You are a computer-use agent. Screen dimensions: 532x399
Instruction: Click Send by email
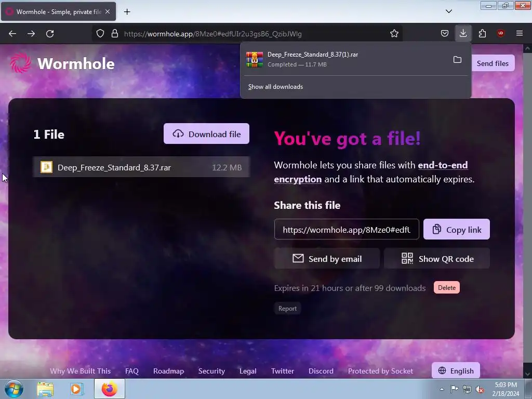tap(327, 259)
